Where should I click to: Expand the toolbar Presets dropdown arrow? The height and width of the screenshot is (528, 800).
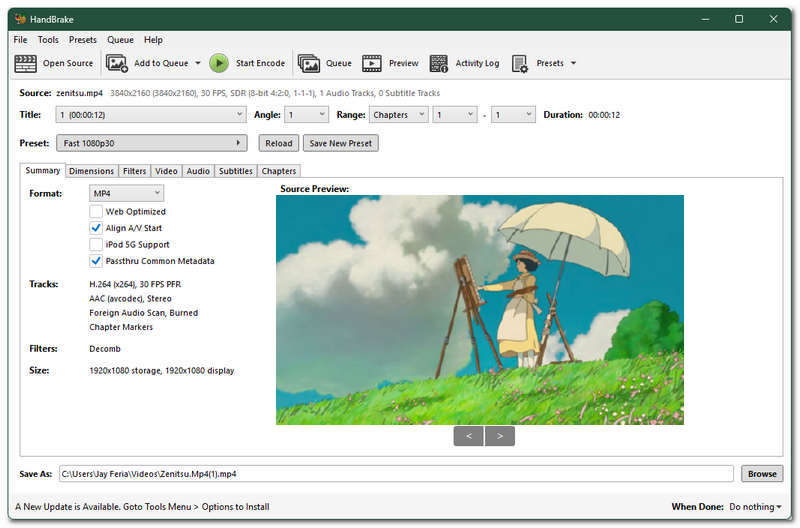(573, 63)
